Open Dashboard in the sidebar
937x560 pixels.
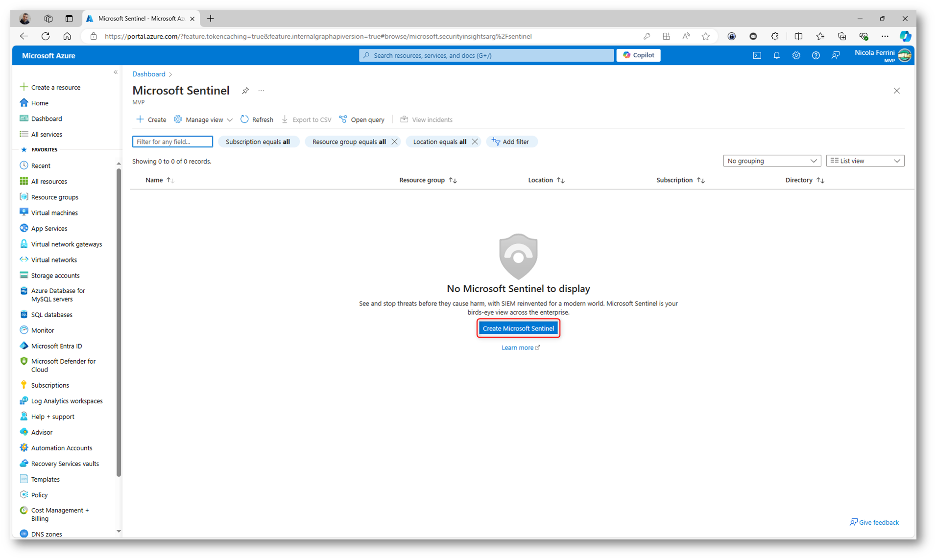(41, 118)
